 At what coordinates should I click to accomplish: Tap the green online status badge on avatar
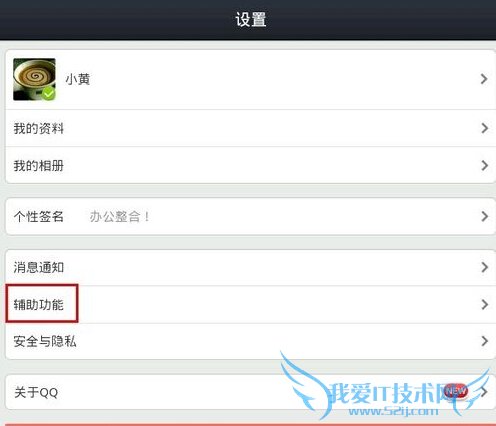click(x=49, y=93)
